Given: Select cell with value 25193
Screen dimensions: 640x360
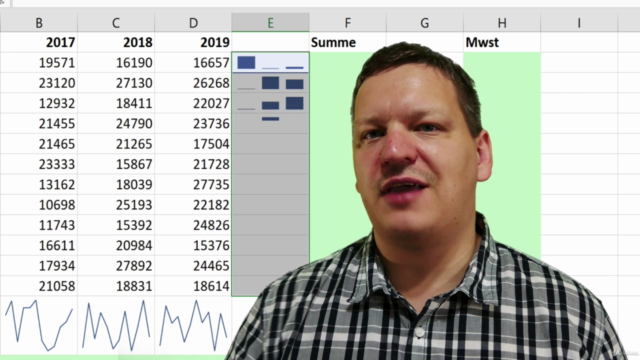Looking at the screenshot, I should pyautogui.click(x=116, y=205).
